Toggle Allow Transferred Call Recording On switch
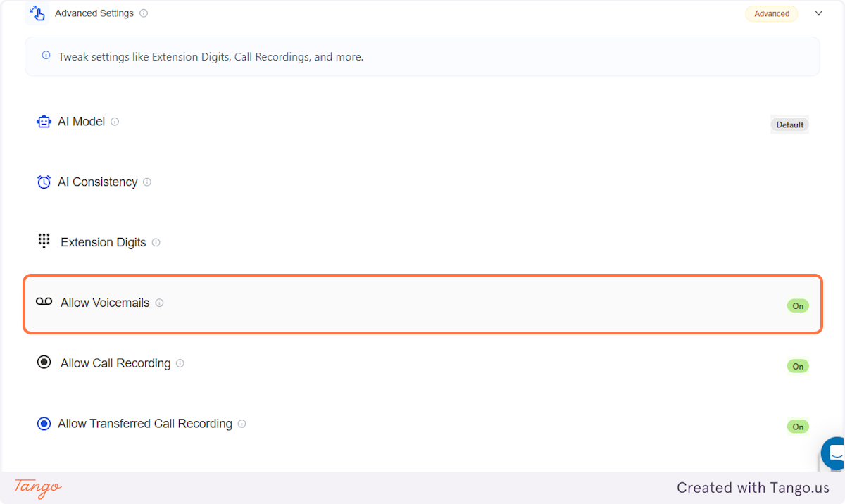845x504 pixels. [798, 427]
